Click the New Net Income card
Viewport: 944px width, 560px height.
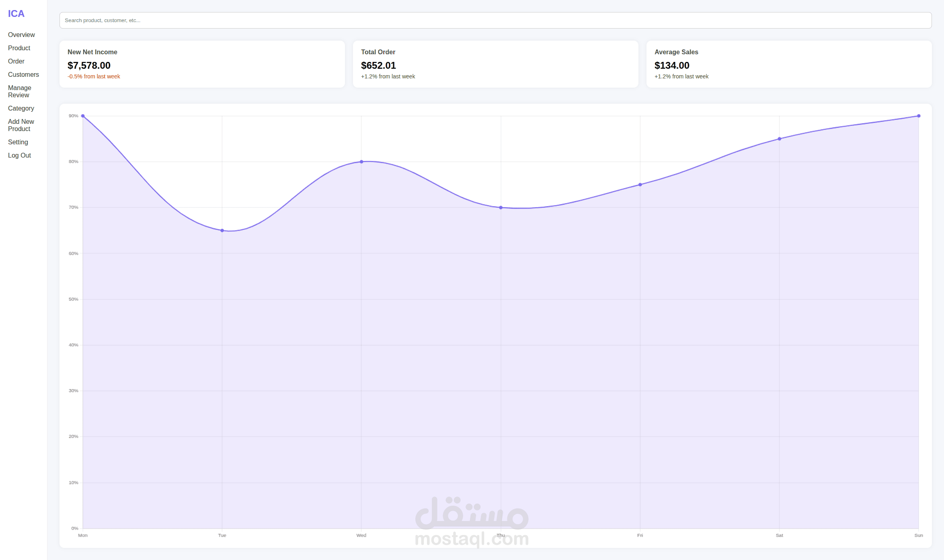point(202,64)
